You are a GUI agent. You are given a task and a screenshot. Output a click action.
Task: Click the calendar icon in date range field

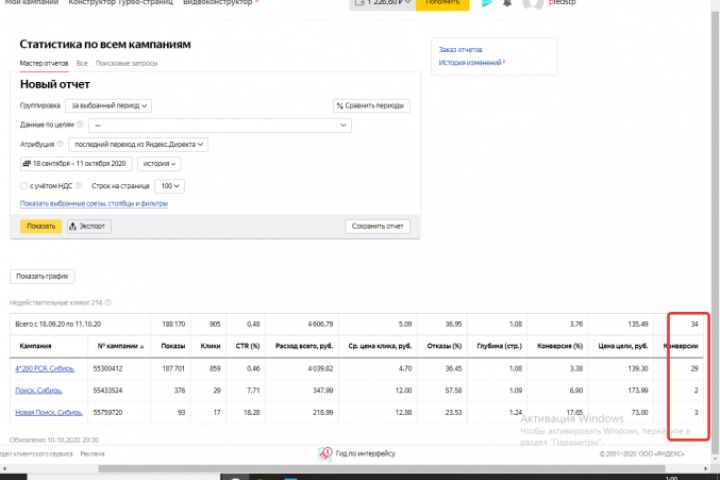tap(27, 164)
